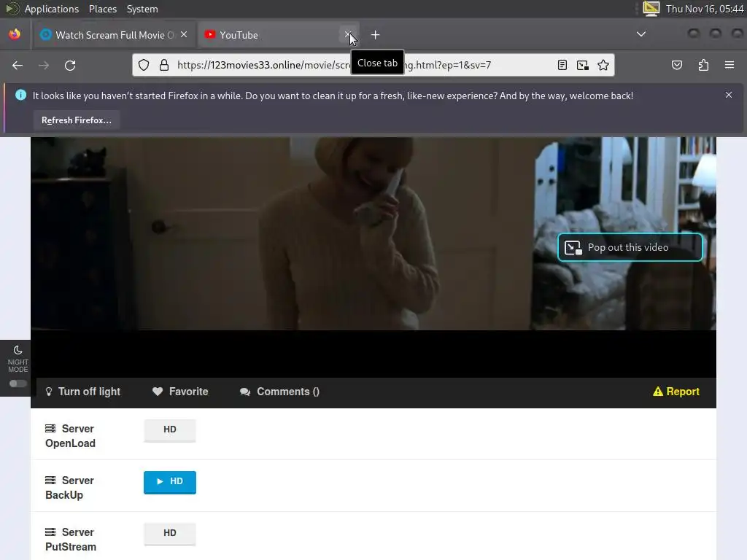Open the extensions puzzle icon
This screenshot has height=560, width=747.
click(x=703, y=65)
